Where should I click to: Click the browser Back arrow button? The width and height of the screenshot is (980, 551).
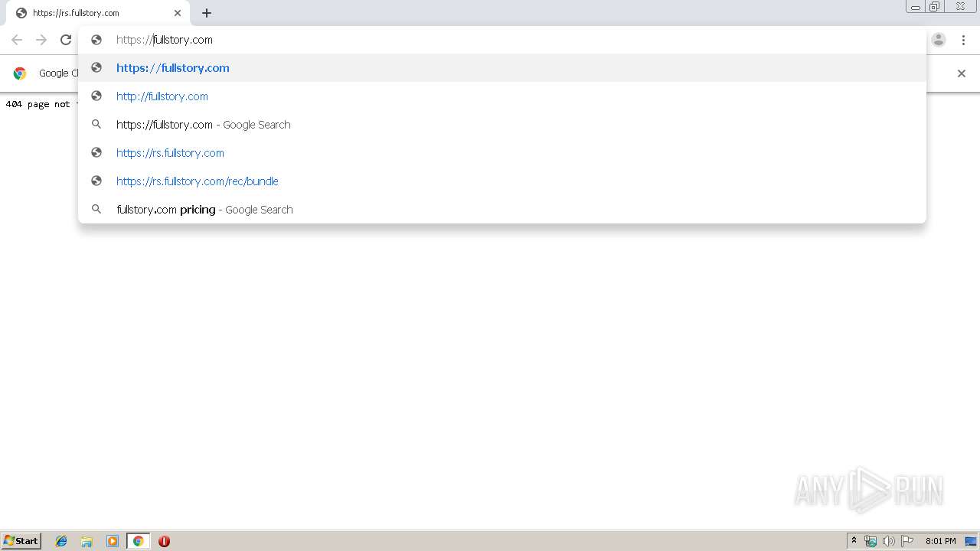point(17,40)
